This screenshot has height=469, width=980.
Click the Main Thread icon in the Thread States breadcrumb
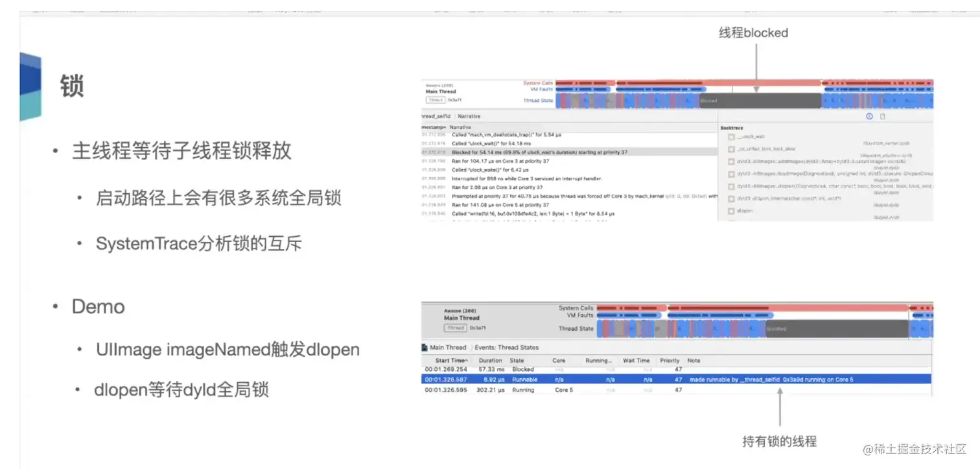point(425,348)
